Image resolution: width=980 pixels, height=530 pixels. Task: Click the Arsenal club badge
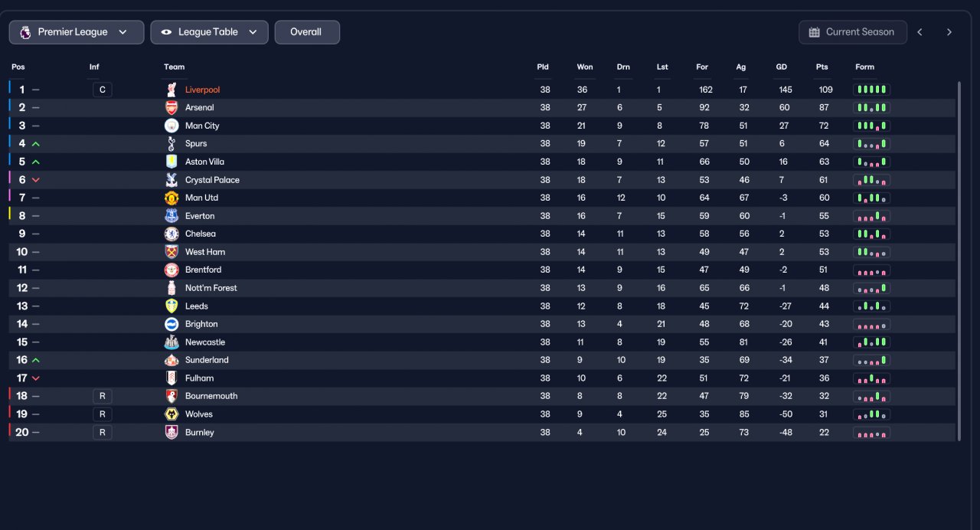[x=171, y=108]
